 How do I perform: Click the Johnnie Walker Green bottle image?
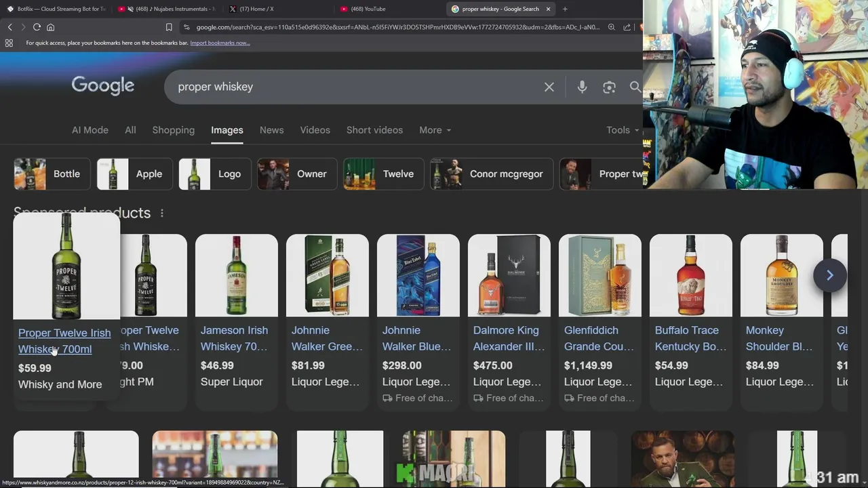[x=328, y=275]
